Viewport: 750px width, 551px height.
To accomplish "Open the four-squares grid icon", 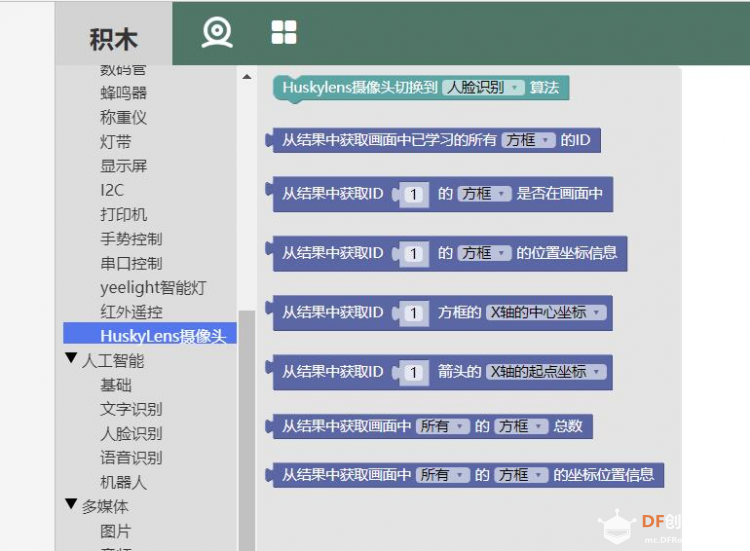I will tap(284, 33).
